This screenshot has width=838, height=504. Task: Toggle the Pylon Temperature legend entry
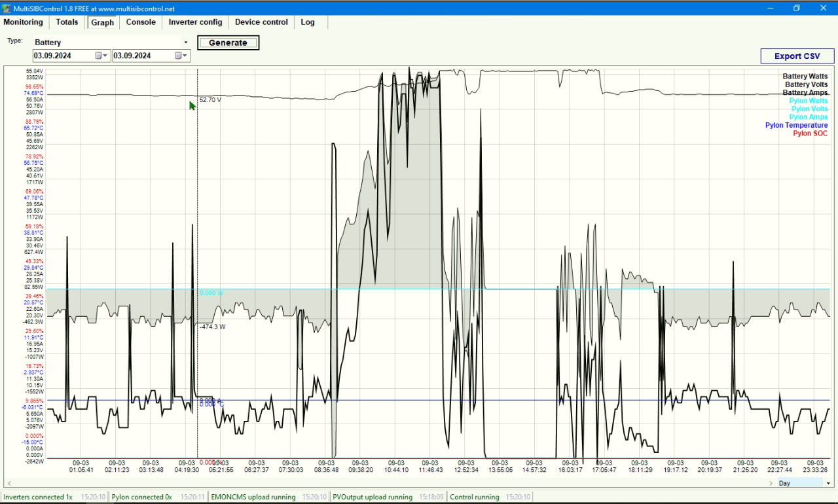pos(796,125)
